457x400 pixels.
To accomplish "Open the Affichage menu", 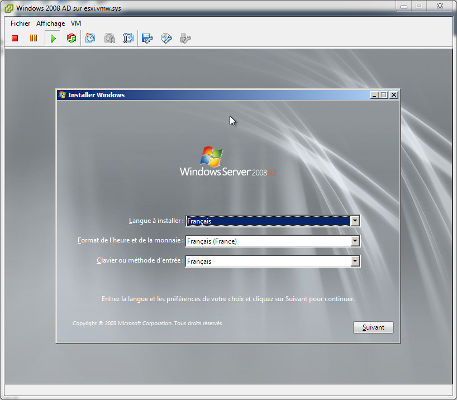I will (x=51, y=24).
